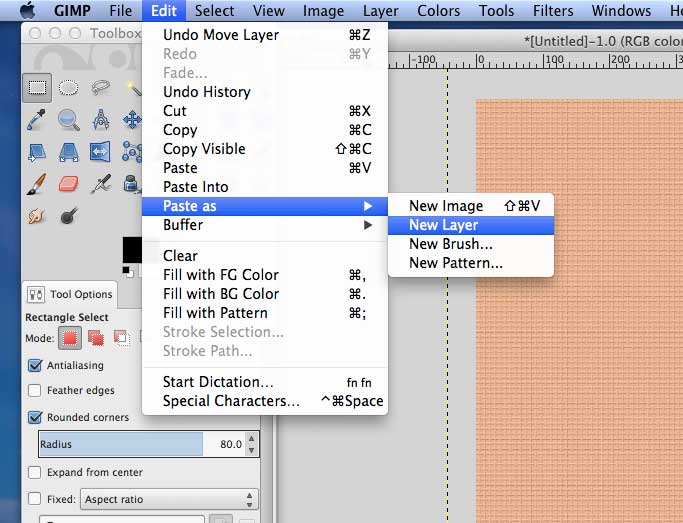Select the Eraser tool
The height and width of the screenshot is (523, 683).
(x=68, y=184)
